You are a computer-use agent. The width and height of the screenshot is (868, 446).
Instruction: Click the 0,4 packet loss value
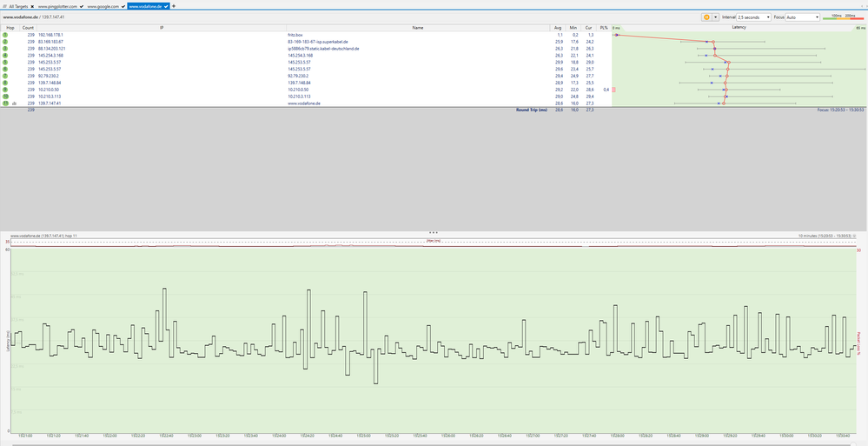(x=606, y=90)
